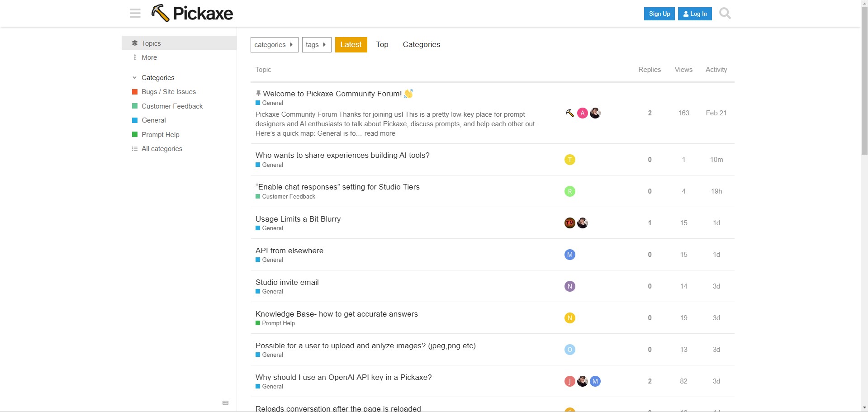Open green 'R' avatar on Enable chat responses topic
The image size is (868, 412).
point(570,191)
